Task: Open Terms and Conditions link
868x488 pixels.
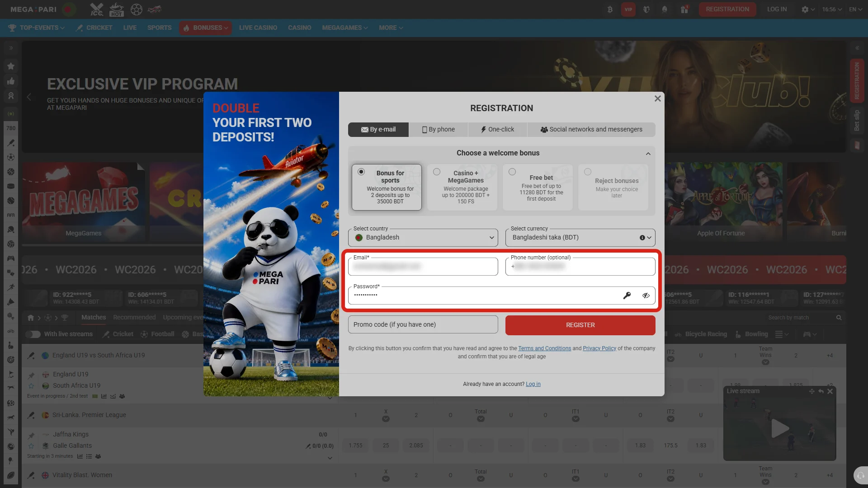Action: pyautogui.click(x=545, y=348)
